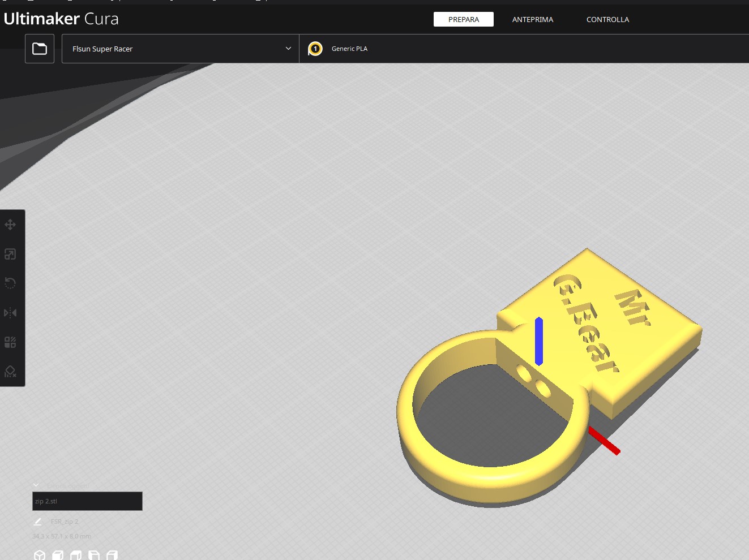Open Per Model Settings tool

tap(10, 342)
